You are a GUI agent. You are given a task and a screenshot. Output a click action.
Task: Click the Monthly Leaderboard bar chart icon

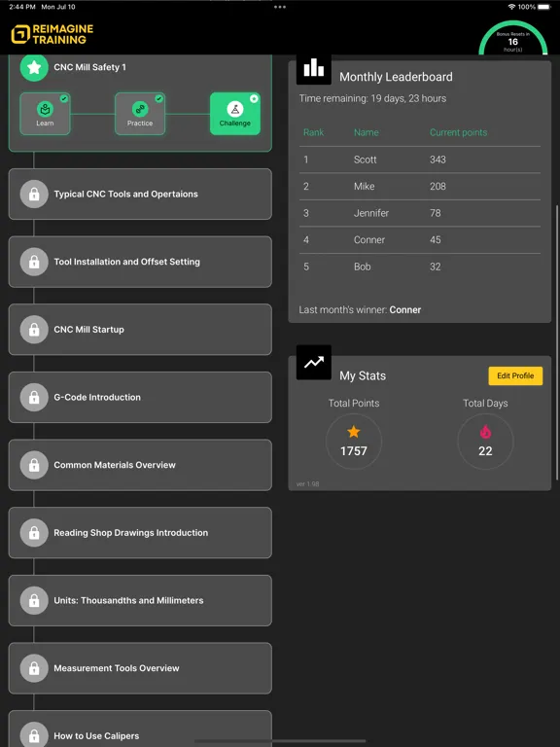pos(314,69)
